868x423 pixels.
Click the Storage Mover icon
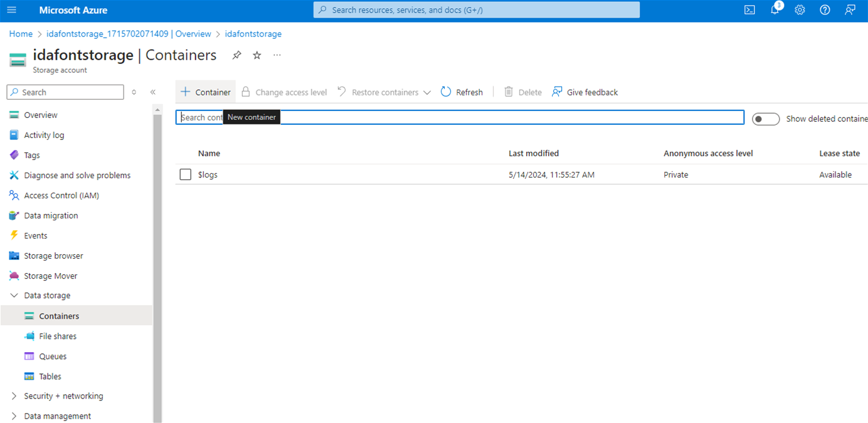click(14, 276)
